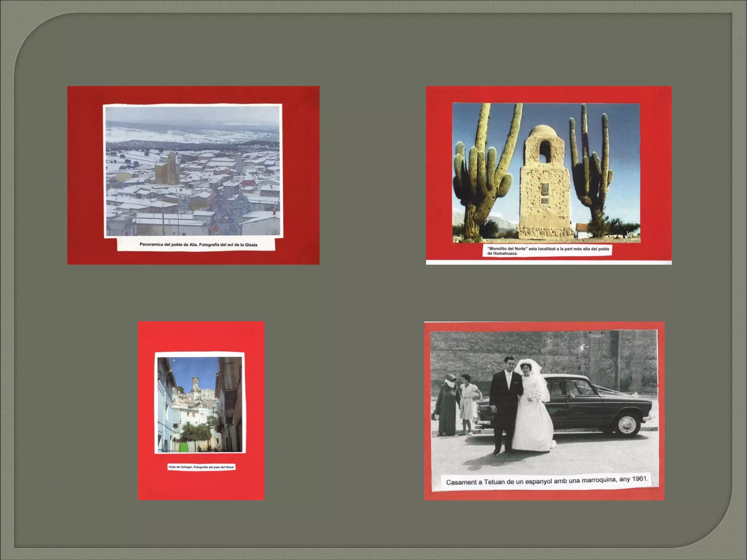Viewport: 747px width, 560px height.
Task: Click red border of the Alia photo card
Action: click(x=85, y=175)
